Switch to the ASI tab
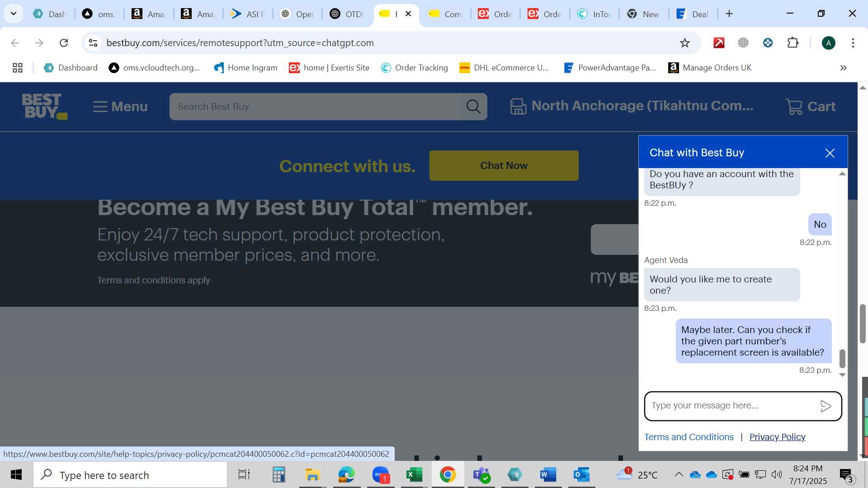Screen dimensions: 868x488 coord(248,14)
